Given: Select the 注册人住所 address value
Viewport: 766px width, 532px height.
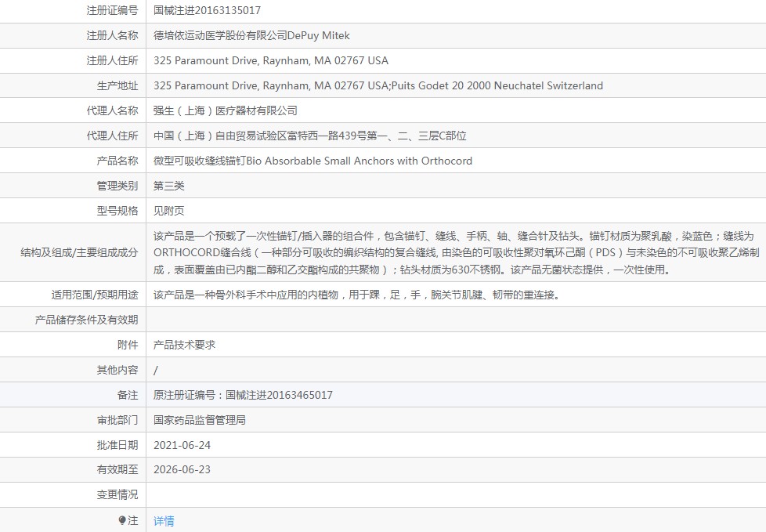Looking at the screenshot, I should 271,60.
